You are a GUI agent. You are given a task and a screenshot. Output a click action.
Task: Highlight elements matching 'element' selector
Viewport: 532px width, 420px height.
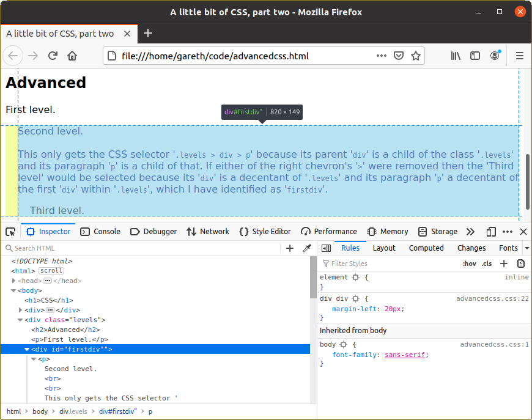pos(355,277)
